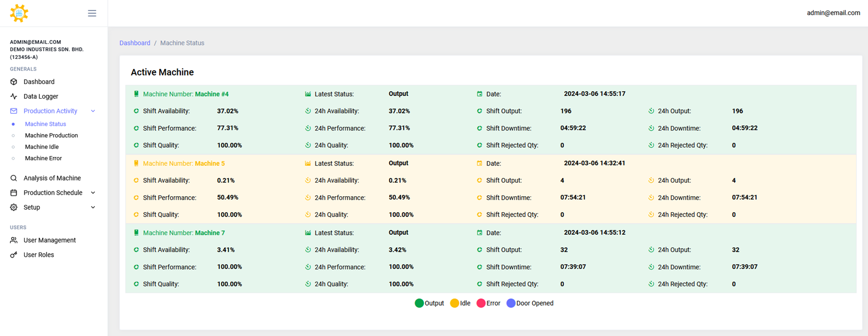This screenshot has width=868, height=336.
Task: Toggle the hamburger sidebar menu
Action: (92, 13)
